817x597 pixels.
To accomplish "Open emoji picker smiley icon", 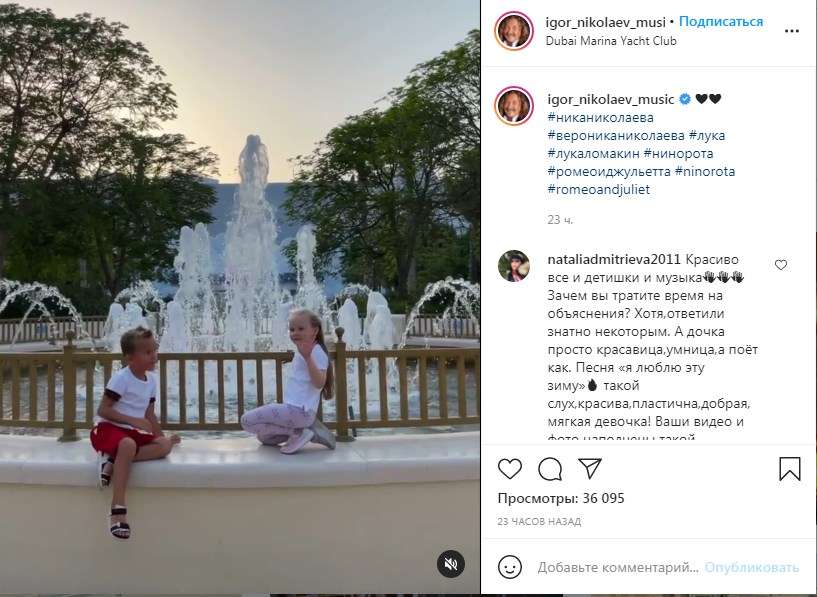I will point(510,567).
